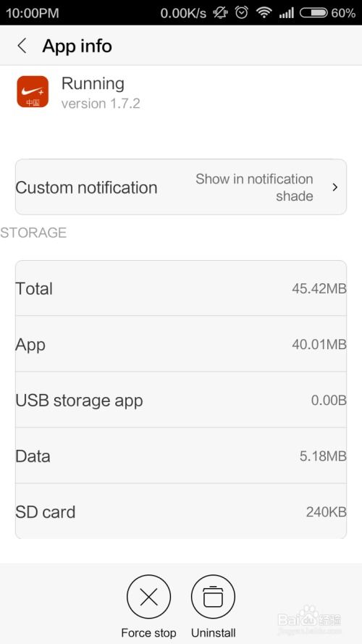This screenshot has width=362, height=644.
Task: Select the USB storage app row
Action: point(181,400)
